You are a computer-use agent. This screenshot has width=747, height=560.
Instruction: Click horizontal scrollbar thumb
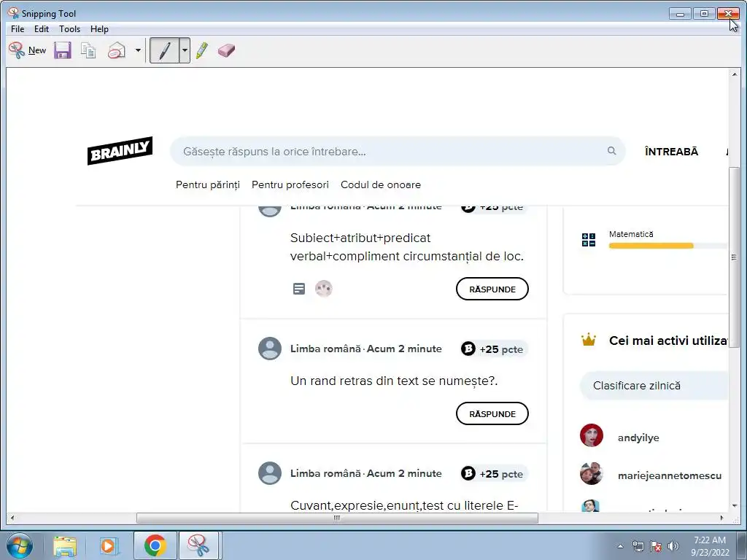(337, 518)
